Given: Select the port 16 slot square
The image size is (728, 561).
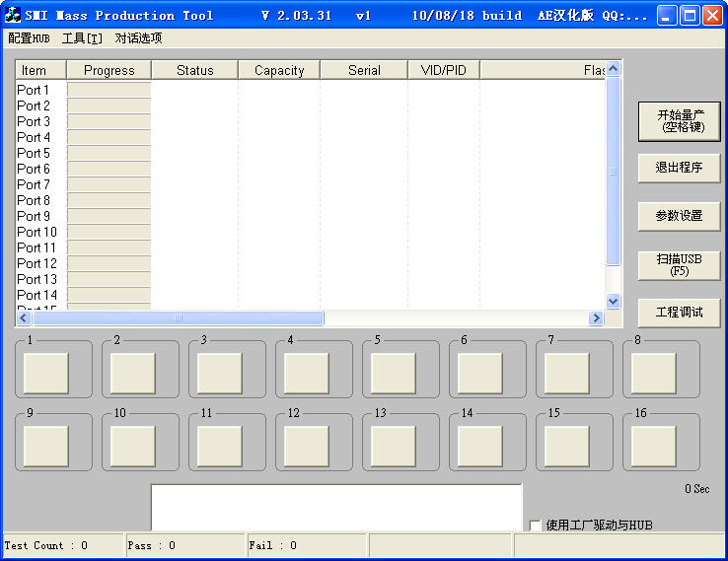Looking at the screenshot, I should [653, 447].
